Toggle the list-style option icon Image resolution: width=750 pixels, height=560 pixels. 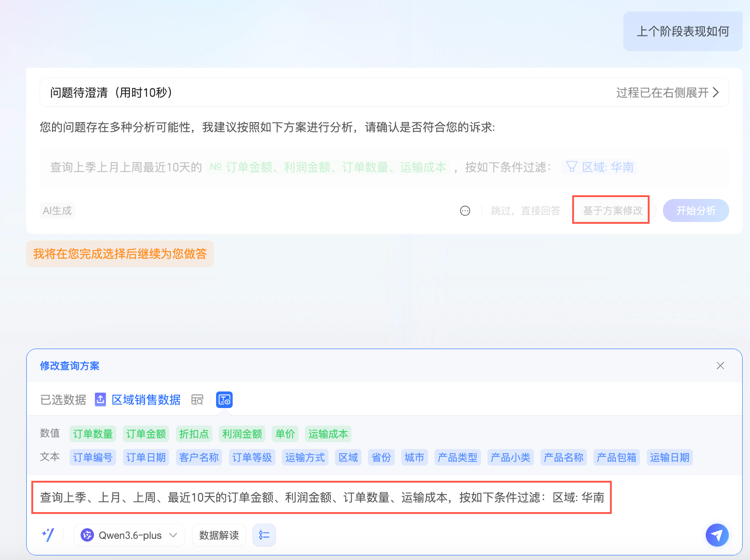(x=264, y=535)
